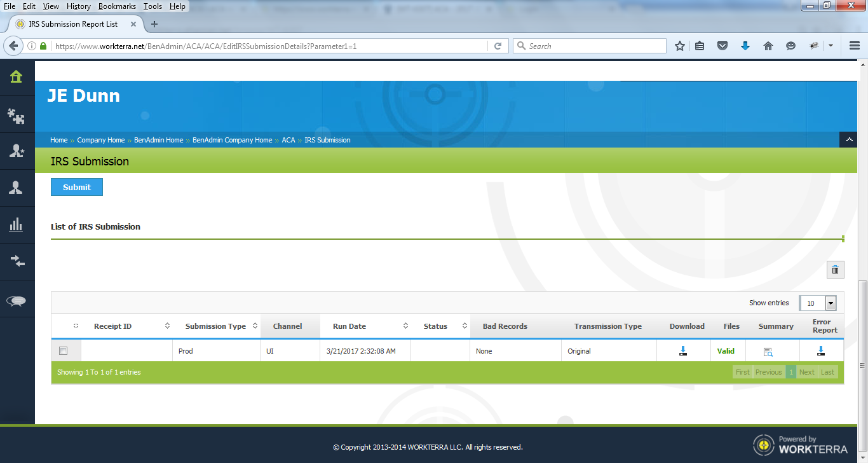Open downloads arrow in browser toolbar
The width and height of the screenshot is (868, 463).
745,46
